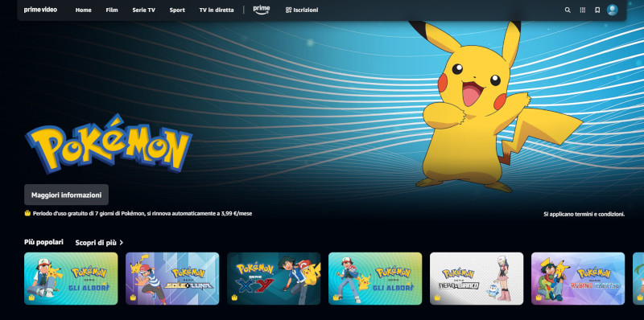Click the Prime Video logo
The height and width of the screenshot is (320, 644).
point(40,10)
